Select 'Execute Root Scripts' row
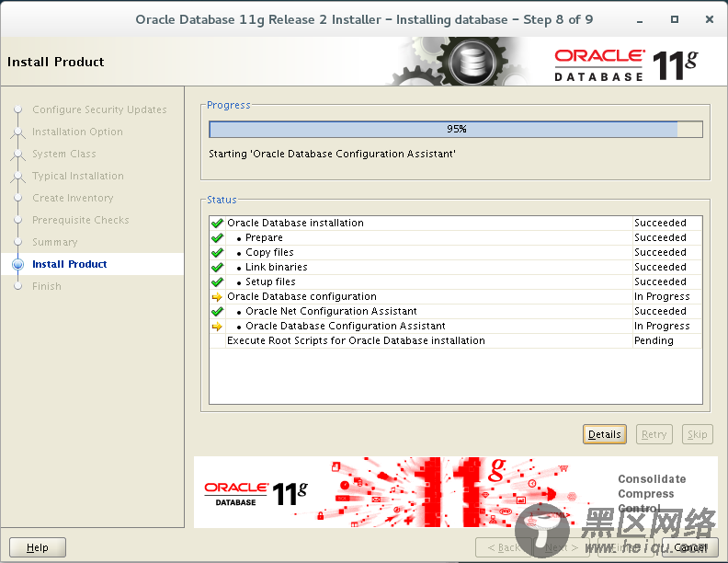 coord(456,341)
